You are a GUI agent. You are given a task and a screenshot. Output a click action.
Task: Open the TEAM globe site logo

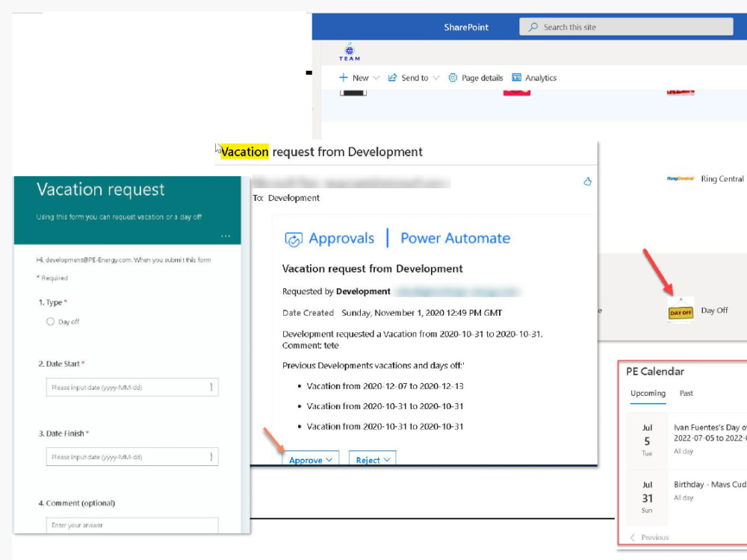point(350,52)
